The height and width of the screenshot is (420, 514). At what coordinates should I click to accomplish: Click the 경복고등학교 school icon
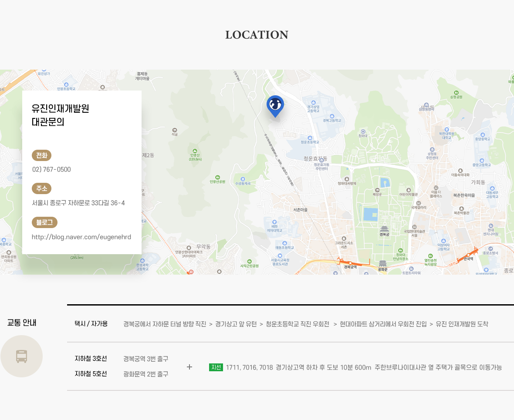[332, 116]
